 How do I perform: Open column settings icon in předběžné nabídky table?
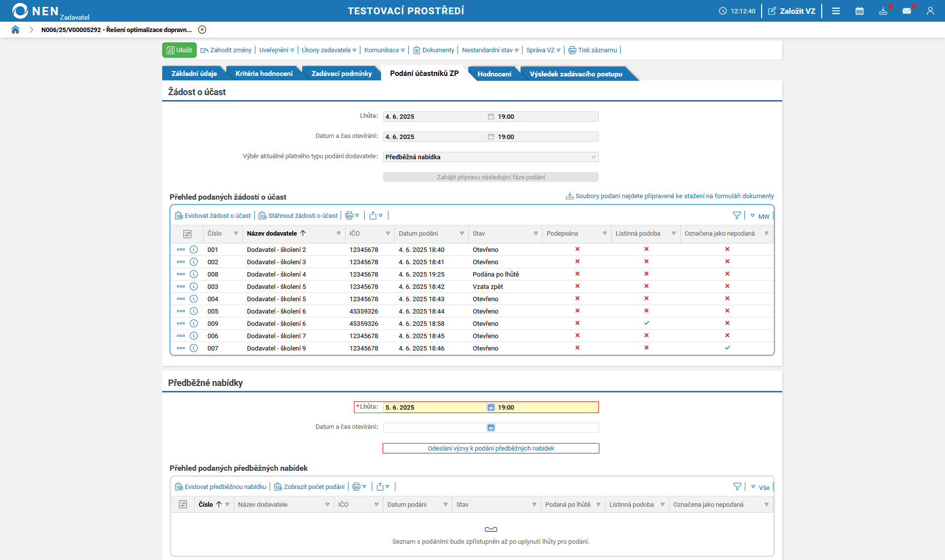[183, 504]
